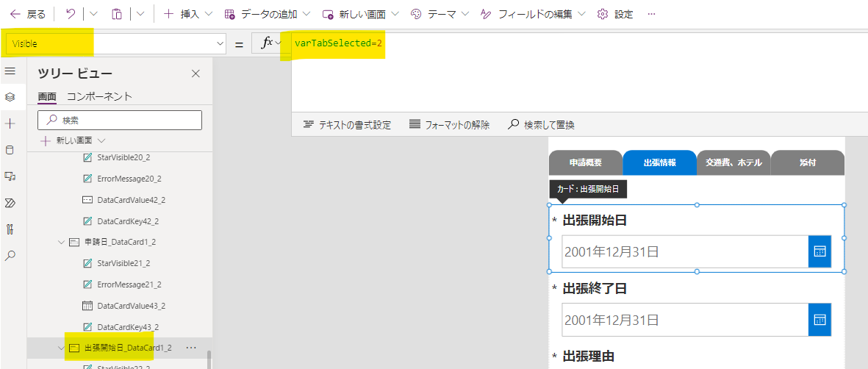
Task: Open the Power Automate icon in left rail
Action: 10,203
